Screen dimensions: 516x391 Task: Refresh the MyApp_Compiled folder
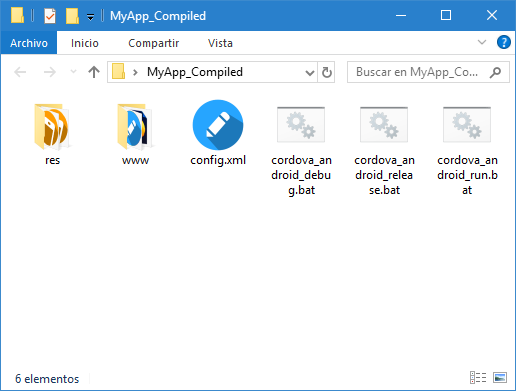click(326, 72)
